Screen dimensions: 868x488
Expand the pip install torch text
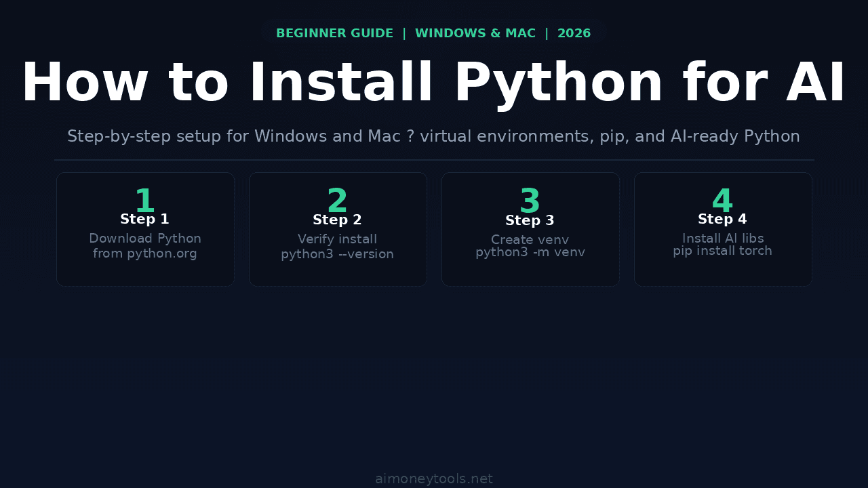pyautogui.click(x=722, y=250)
